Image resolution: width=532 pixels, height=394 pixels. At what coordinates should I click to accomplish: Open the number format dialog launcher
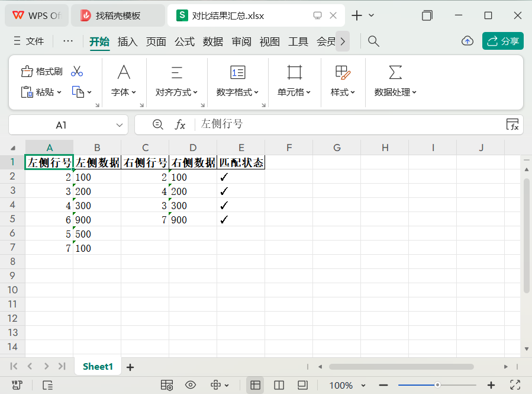point(263,105)
